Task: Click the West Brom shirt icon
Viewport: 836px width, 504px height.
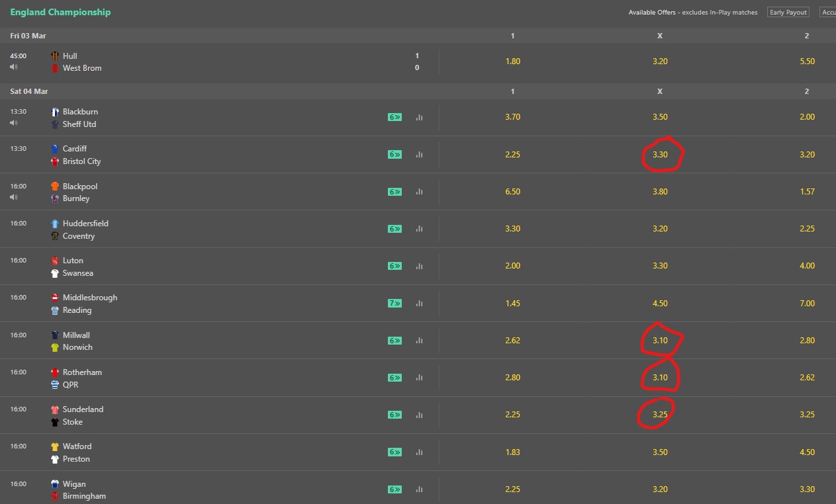Action: click(x=55, y=68)
